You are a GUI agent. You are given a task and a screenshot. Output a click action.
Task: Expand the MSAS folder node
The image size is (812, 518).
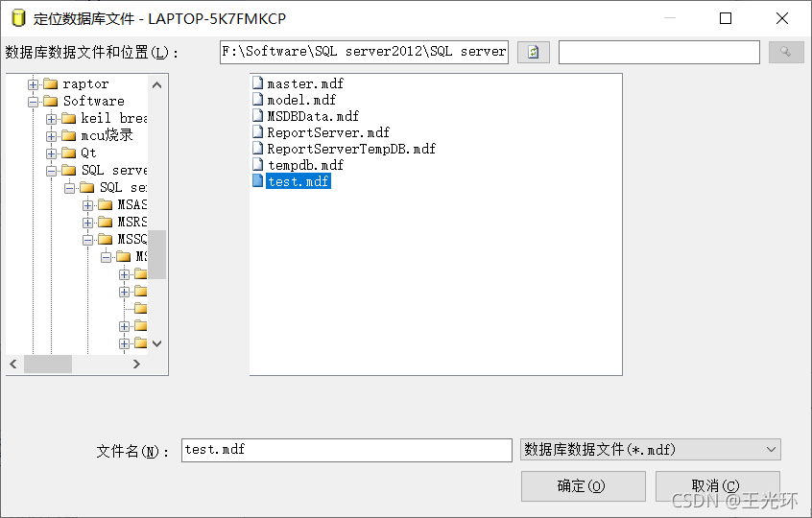pyautogui.click(x=88, y=205)
